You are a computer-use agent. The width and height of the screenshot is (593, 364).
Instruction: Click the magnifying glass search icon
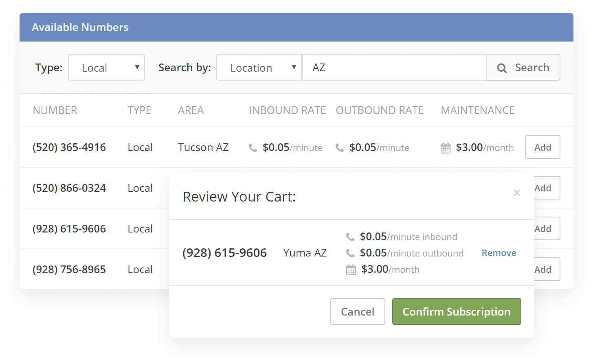(502, 68)
